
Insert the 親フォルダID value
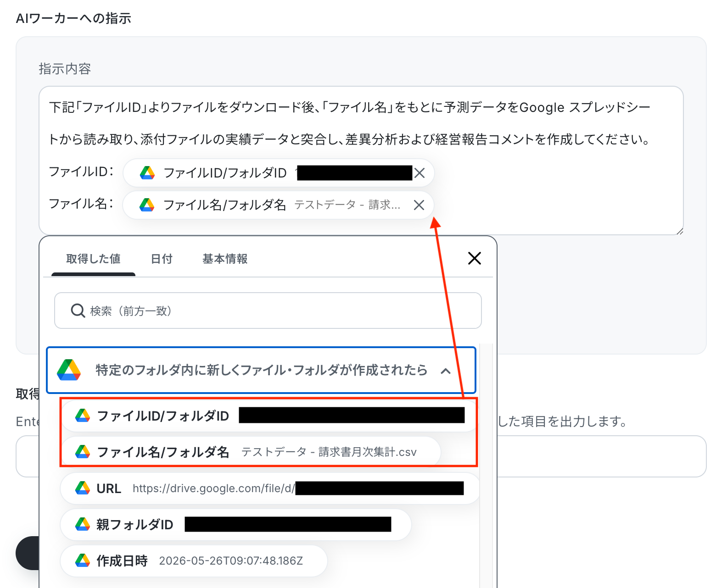(x=235, y=524)
